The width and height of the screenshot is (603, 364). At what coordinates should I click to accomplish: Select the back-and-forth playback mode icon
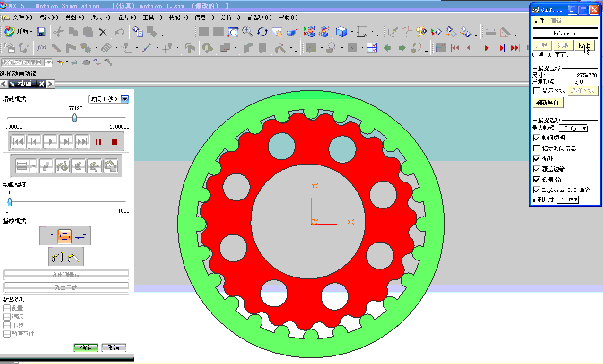point(81,235)
